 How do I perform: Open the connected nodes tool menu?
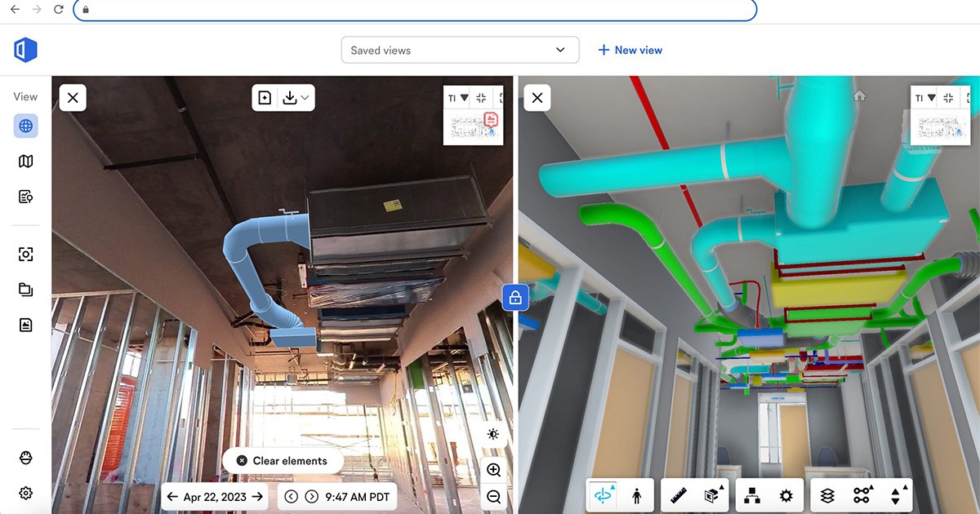click(862, 495)
